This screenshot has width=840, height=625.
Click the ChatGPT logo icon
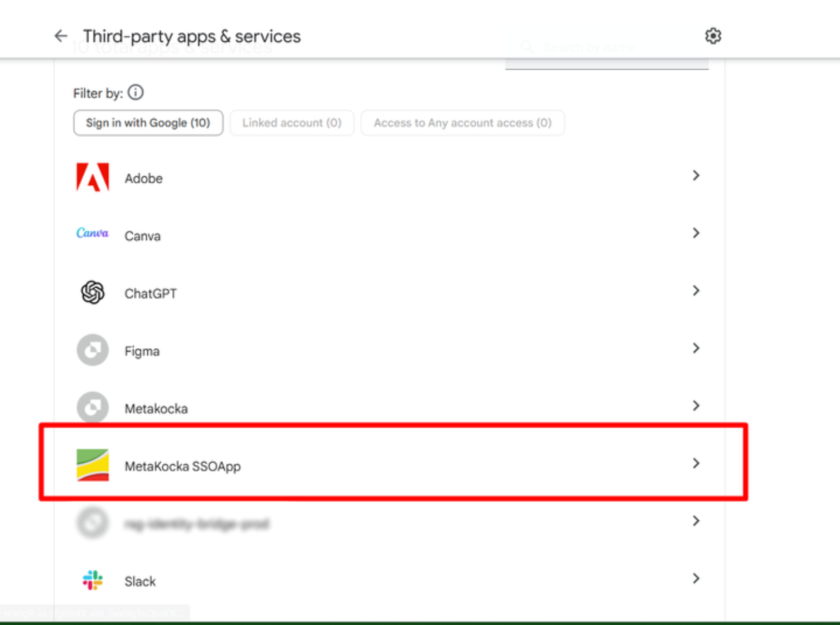[93, 292]
